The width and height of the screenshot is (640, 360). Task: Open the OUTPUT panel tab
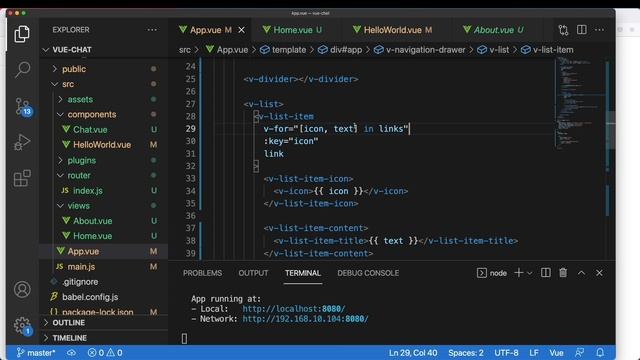[253, 273]
